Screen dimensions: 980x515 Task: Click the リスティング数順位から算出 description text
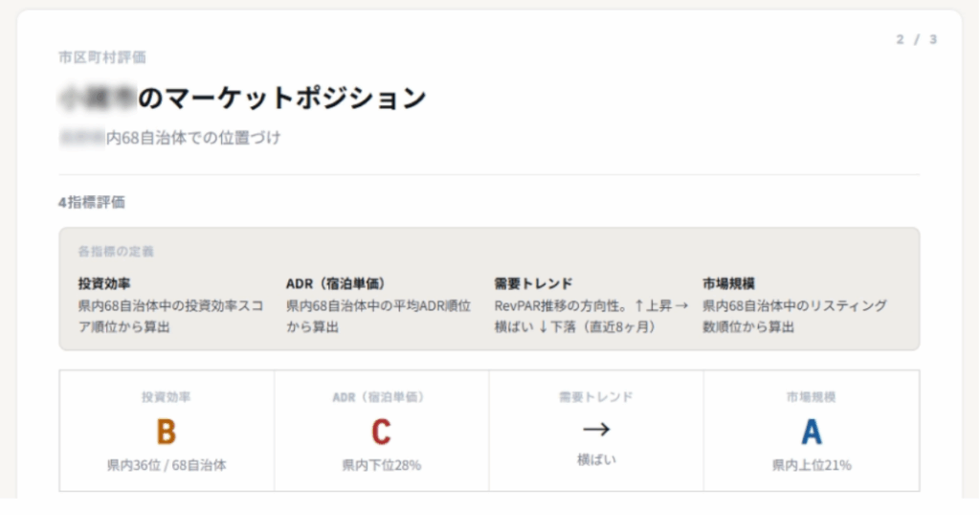pyautogui.click(x=794, y=316)
